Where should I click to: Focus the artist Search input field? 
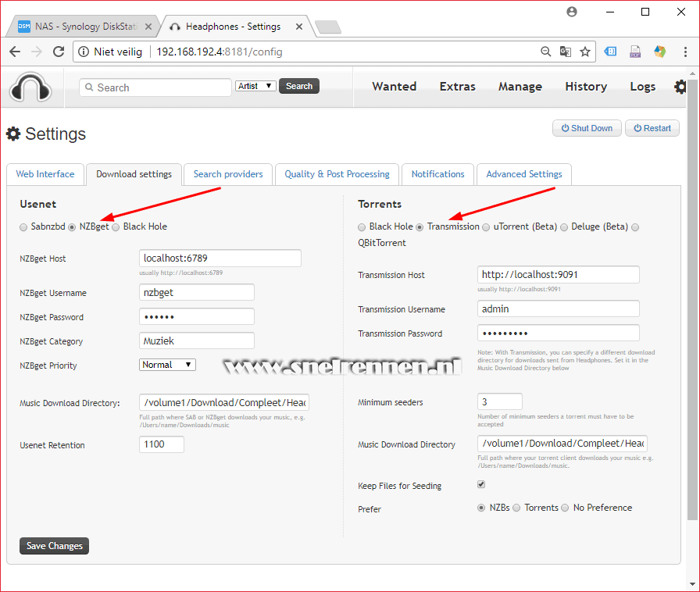155,87
